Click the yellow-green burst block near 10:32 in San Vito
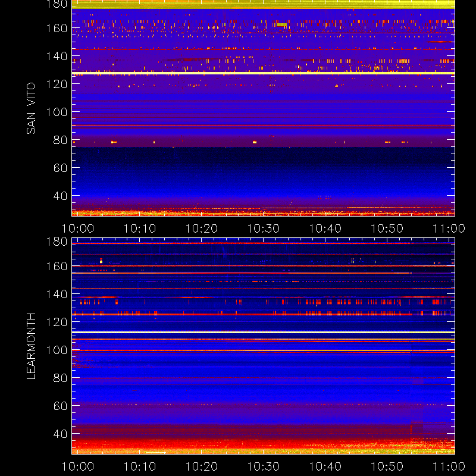Image resolution: width=476 pixels, height=476 pixels. click(281, 25)
